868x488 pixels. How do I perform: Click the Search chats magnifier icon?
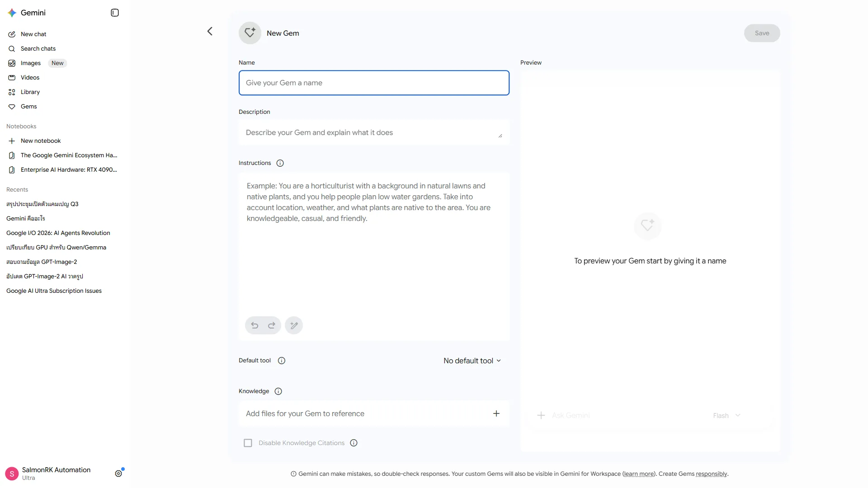click(x=12, y=49)
